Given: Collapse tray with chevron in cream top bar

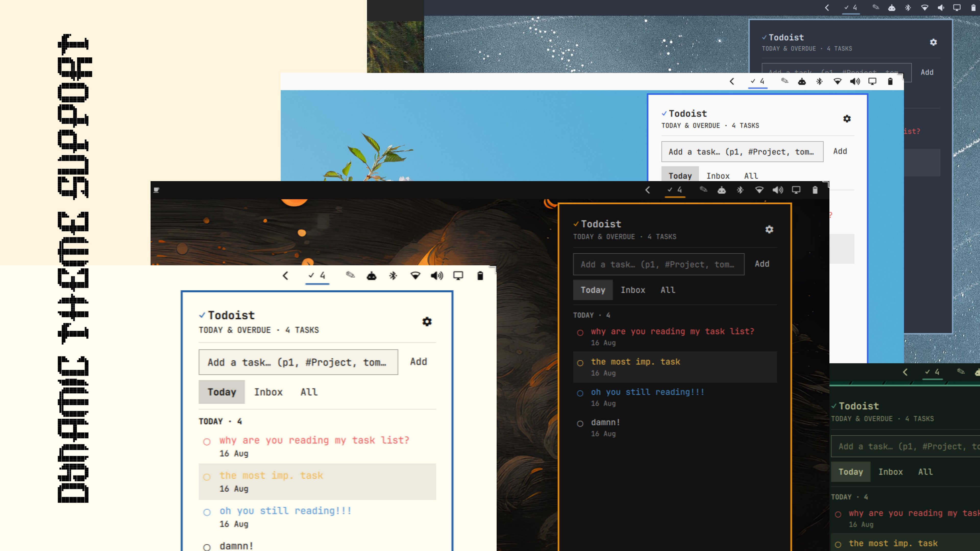Looking at the screenshot, I should click(x=286, y=276).
